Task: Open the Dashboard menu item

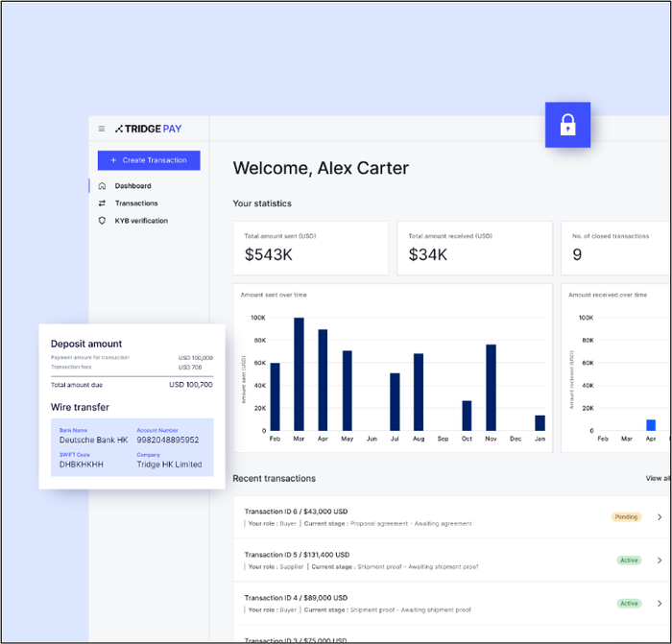Action: (132, 186)
